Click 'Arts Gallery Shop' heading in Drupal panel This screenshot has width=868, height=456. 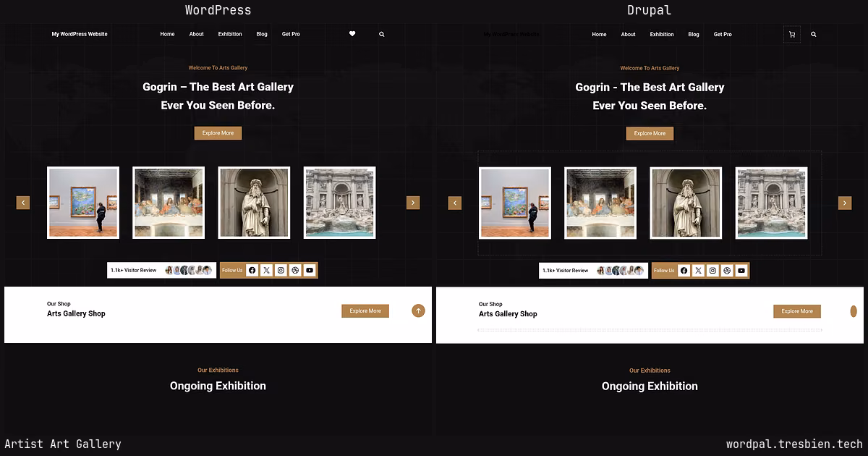508,314
